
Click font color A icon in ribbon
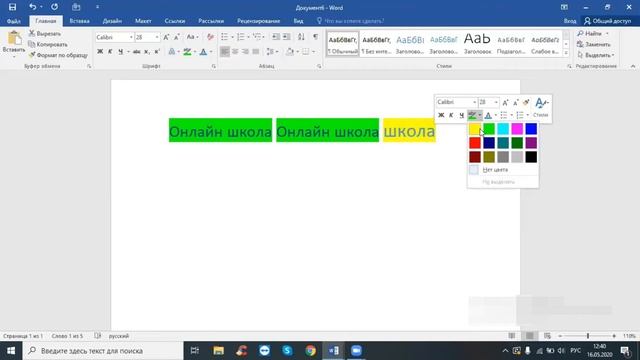click(x=203, y=51)
